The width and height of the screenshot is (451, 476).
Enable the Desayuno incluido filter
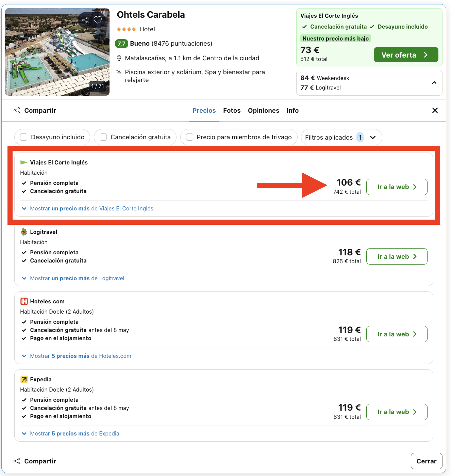click(x=23, y=137)
